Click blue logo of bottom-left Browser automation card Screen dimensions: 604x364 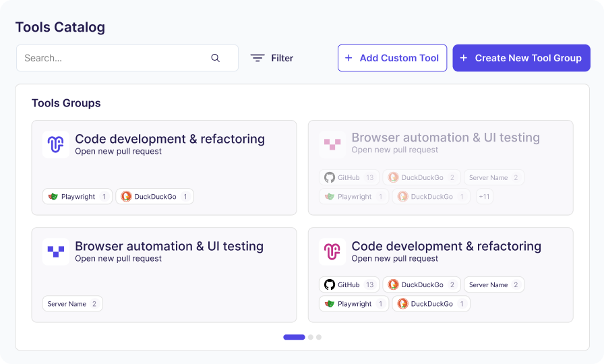coord(56,251)
